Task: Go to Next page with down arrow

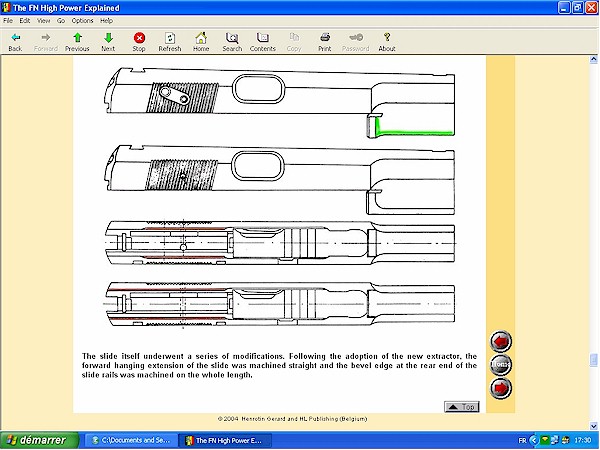Action: tap(108, 38)
